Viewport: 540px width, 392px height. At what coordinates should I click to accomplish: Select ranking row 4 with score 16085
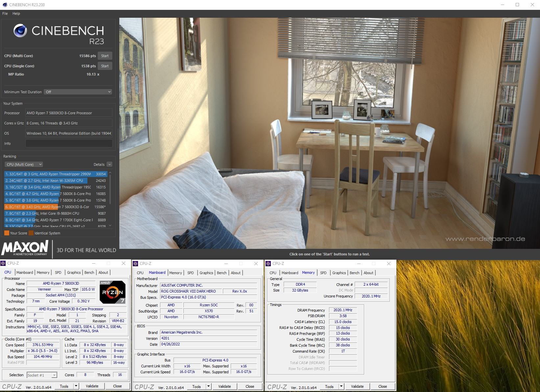56,194
